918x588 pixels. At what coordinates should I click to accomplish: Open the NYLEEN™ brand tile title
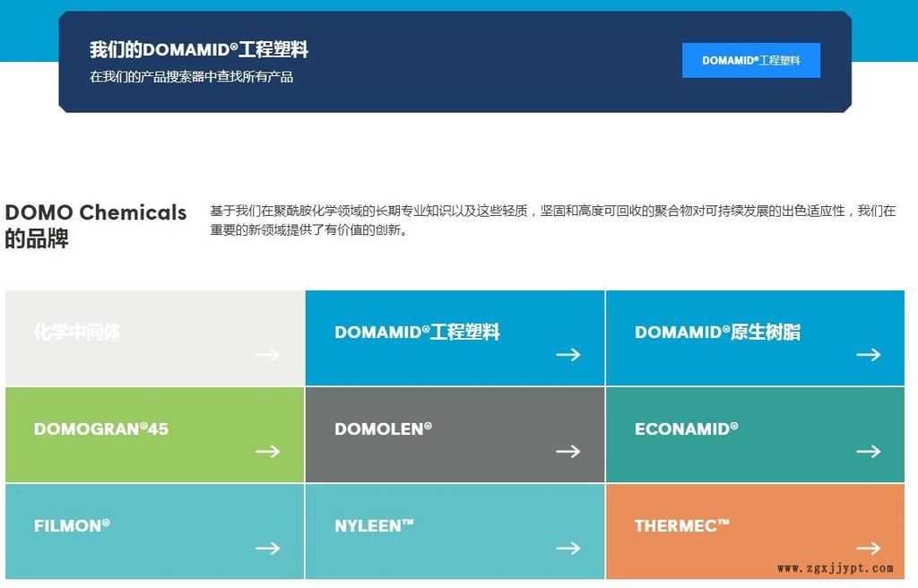[x=374, y=525]
